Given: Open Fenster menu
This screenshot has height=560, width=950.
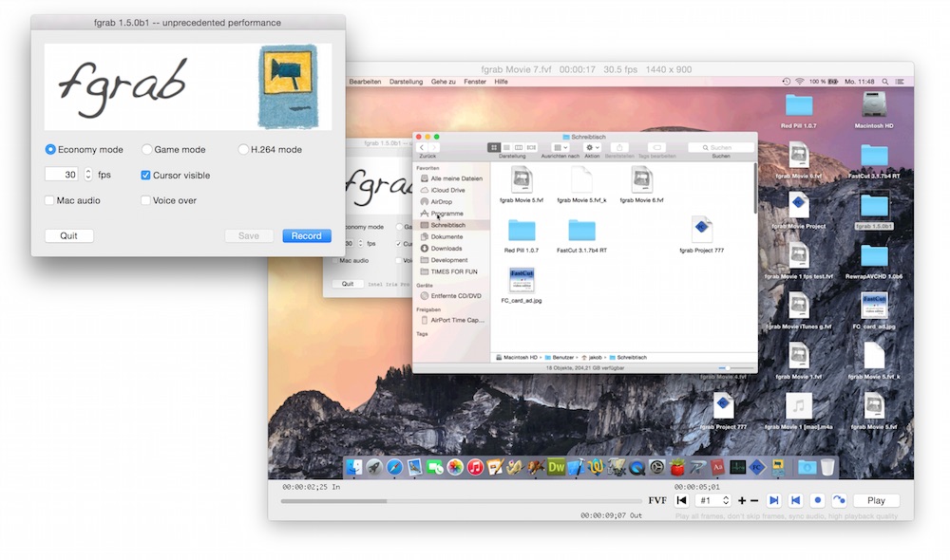Looking at the screenshot, I should click(475, 81).
